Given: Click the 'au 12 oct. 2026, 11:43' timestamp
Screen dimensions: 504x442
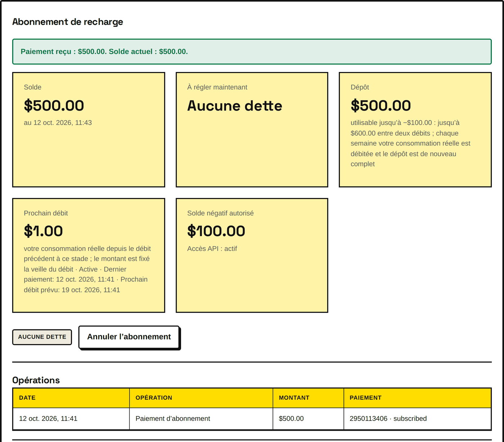Looking at the screenshot, I should [x=58, y=123].
